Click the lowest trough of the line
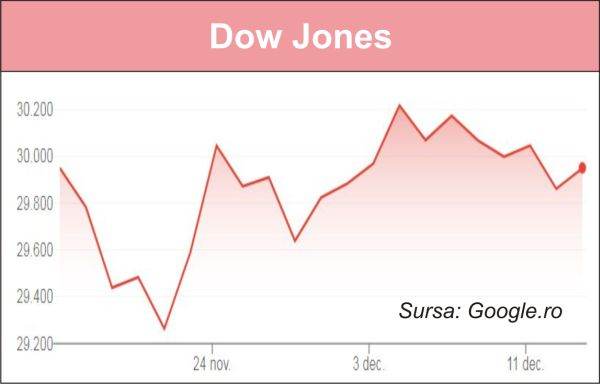The width and height of the screenshot is (600, 384). point(165,328)
